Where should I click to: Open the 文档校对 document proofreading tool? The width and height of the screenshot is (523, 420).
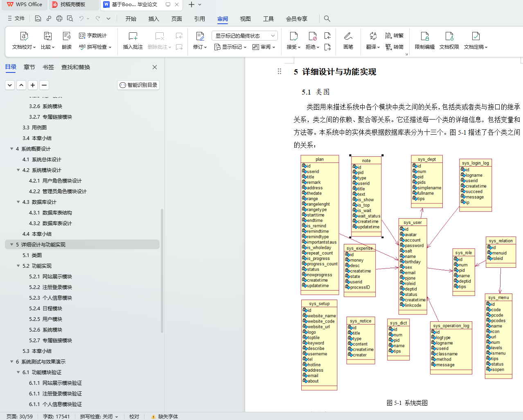coord(24,41)
